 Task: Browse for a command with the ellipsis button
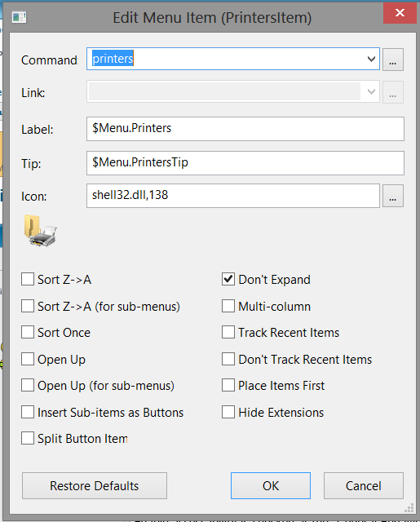click(393, 60)
